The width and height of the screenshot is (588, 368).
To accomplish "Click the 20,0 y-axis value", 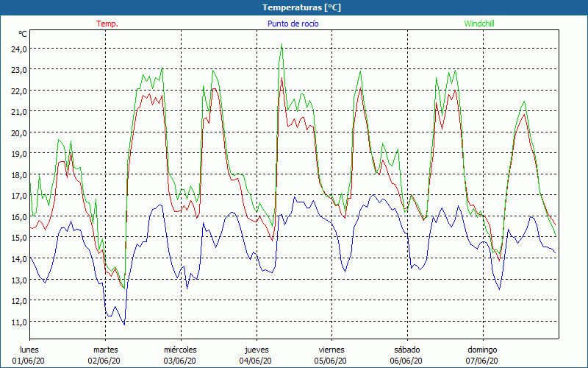I will pos(19,132).
